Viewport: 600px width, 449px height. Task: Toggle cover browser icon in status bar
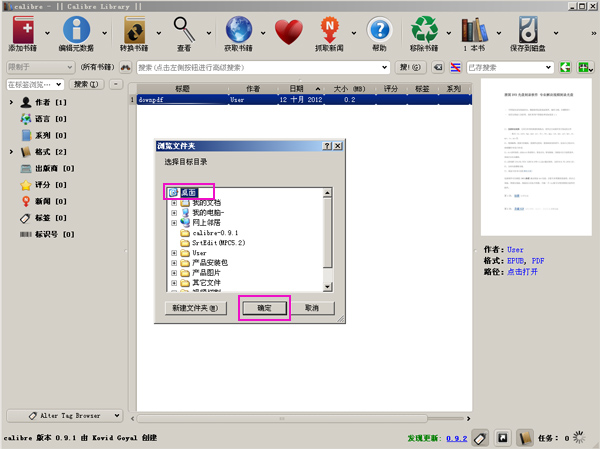pyautogui.click(x=503, y=438)
